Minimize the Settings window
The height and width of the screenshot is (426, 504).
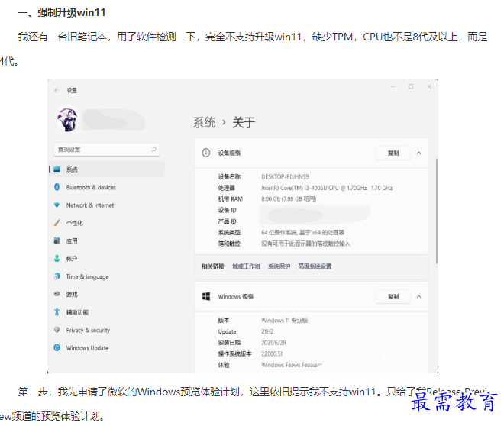pos(393,87)
